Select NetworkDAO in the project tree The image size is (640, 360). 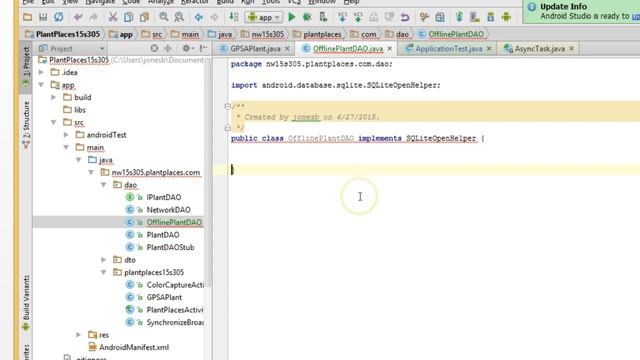(169, 210)
